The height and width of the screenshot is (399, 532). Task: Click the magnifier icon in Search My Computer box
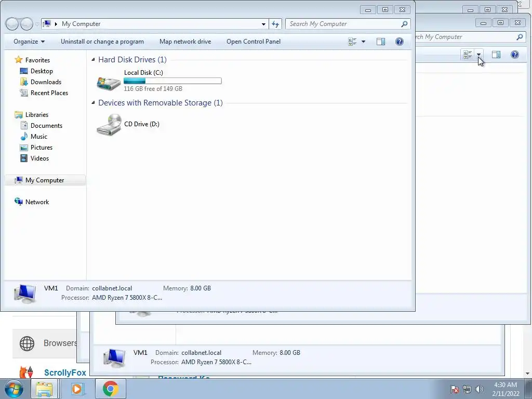pyautogui.click(x=404, y=24)
